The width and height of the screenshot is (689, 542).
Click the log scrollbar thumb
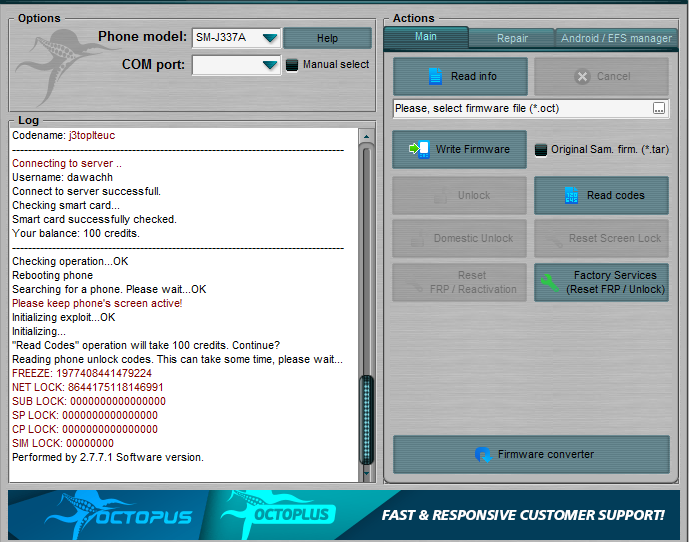[x=366, y=420]
